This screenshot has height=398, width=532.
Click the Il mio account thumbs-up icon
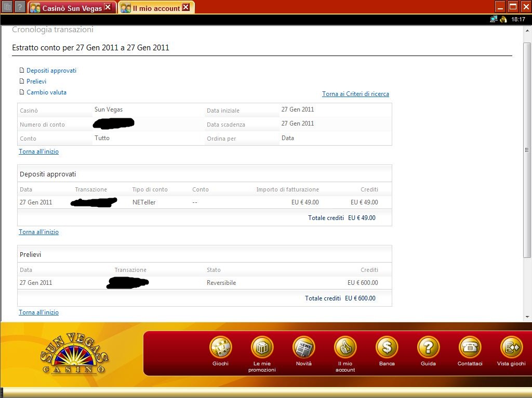coord(345,347)
